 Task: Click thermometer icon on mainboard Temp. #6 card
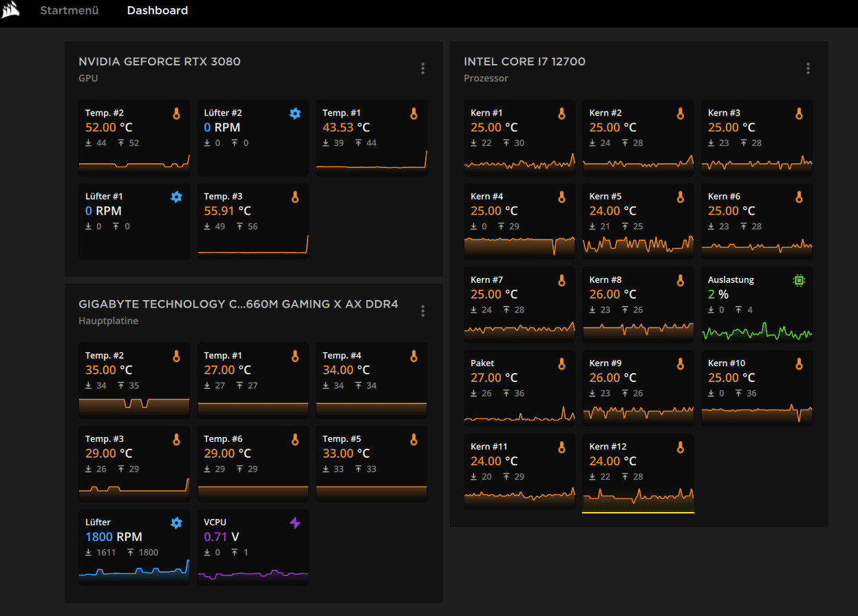pos(295,439)
